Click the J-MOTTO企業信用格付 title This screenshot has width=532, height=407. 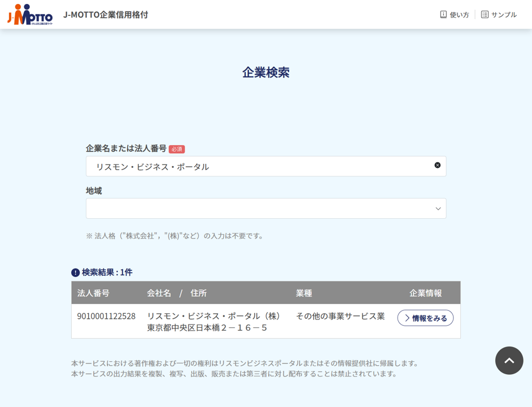[x=106, y=15]
